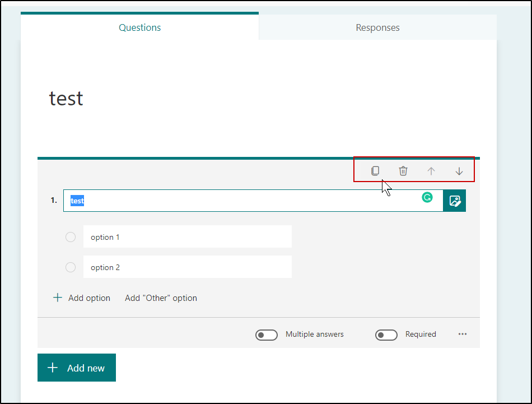Click the plus icon beside Add option

57,298
